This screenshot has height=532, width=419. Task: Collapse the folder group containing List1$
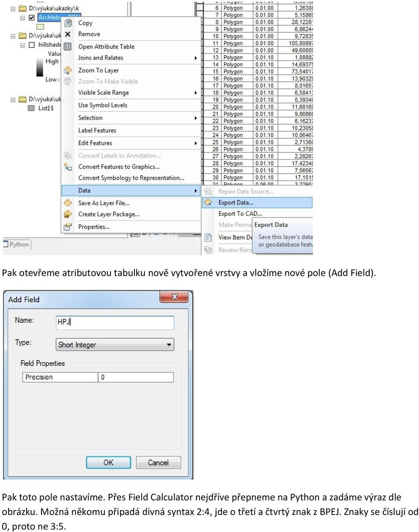(13, 99)
